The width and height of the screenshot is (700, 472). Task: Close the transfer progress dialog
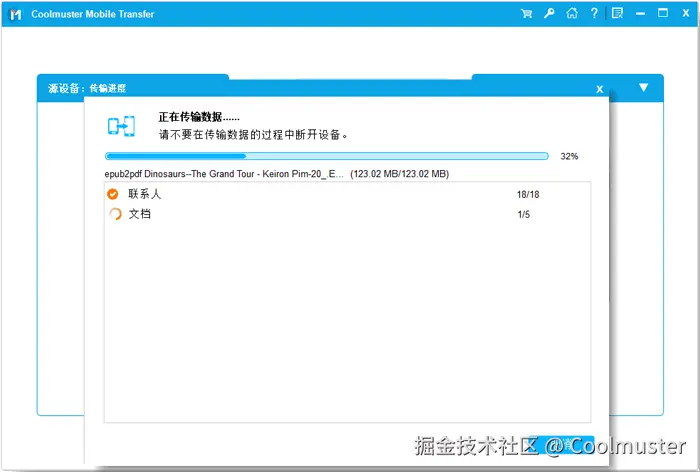pyautogui.click(x=600, y=89)
